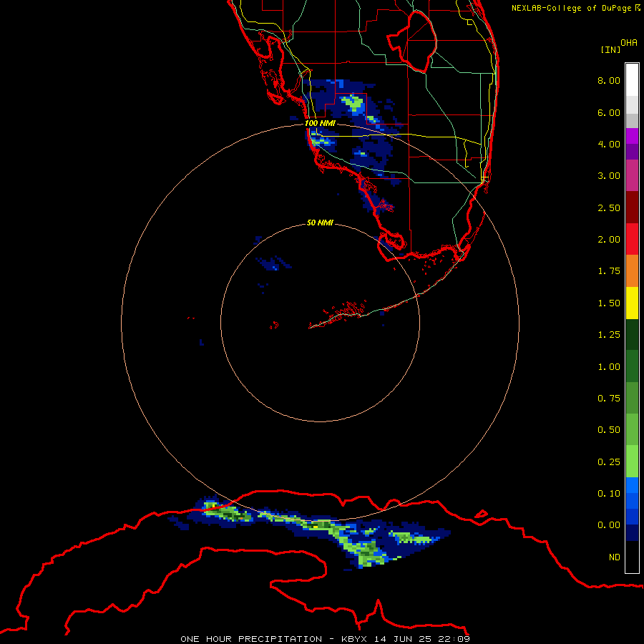Click the 0.00 legend value

tap(609, 525)
